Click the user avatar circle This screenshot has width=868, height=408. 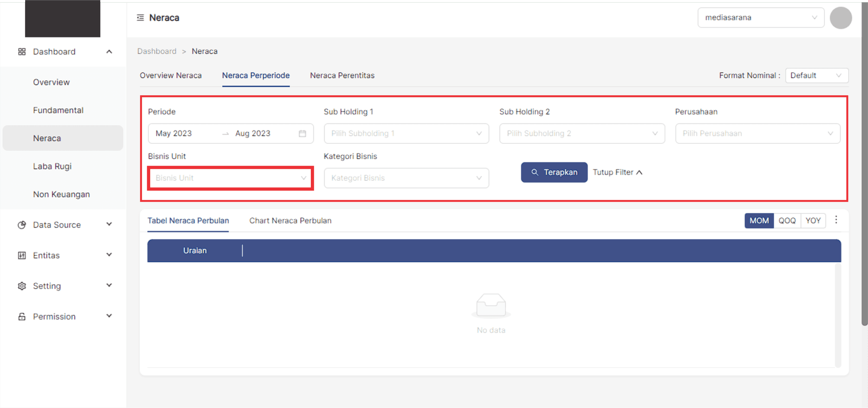pyautogui.click(x=840, y=18)
